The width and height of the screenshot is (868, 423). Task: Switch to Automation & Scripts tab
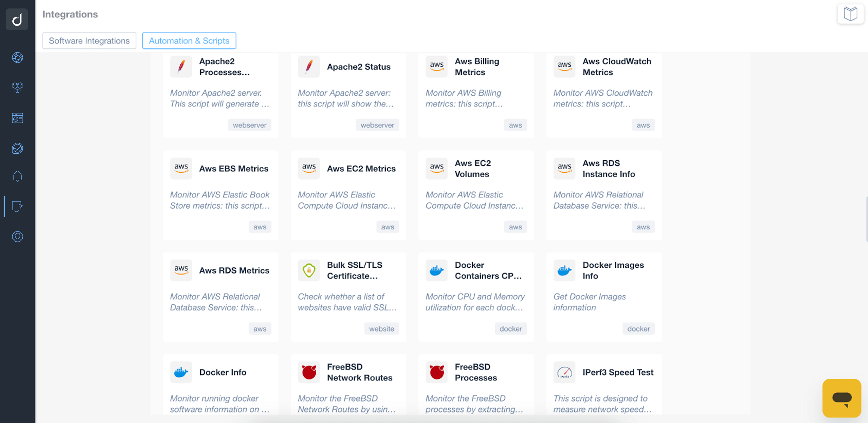click(x=189, y=41)
